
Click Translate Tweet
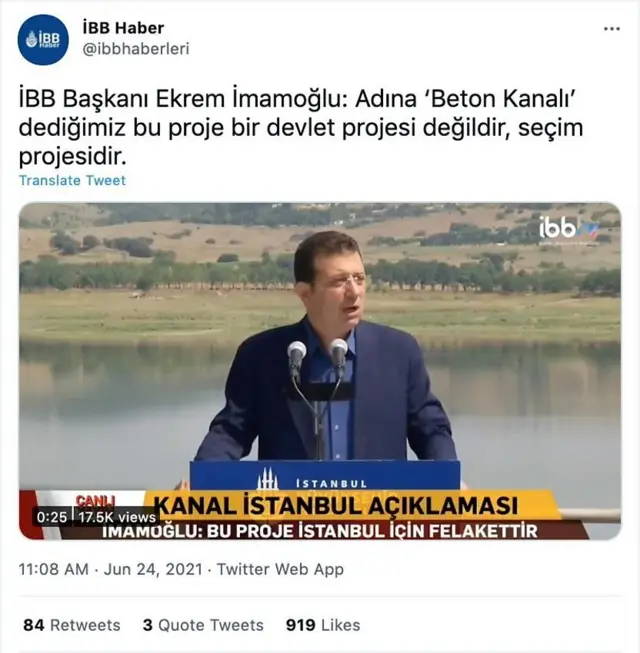[x=72, y=180]
